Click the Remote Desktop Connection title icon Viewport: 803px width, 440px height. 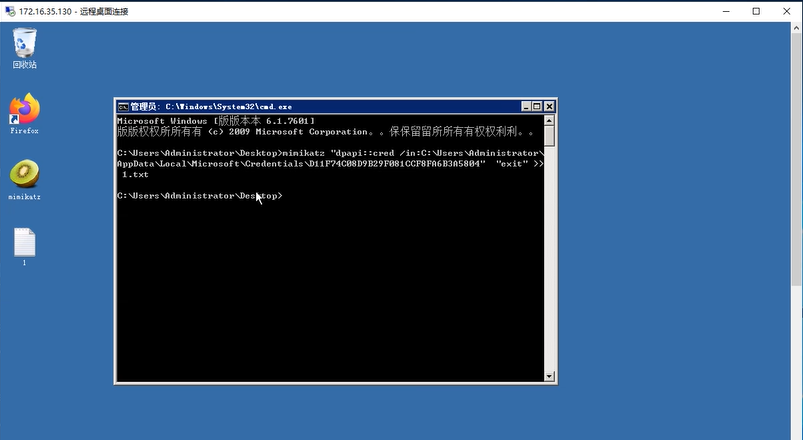coord(10,11)
